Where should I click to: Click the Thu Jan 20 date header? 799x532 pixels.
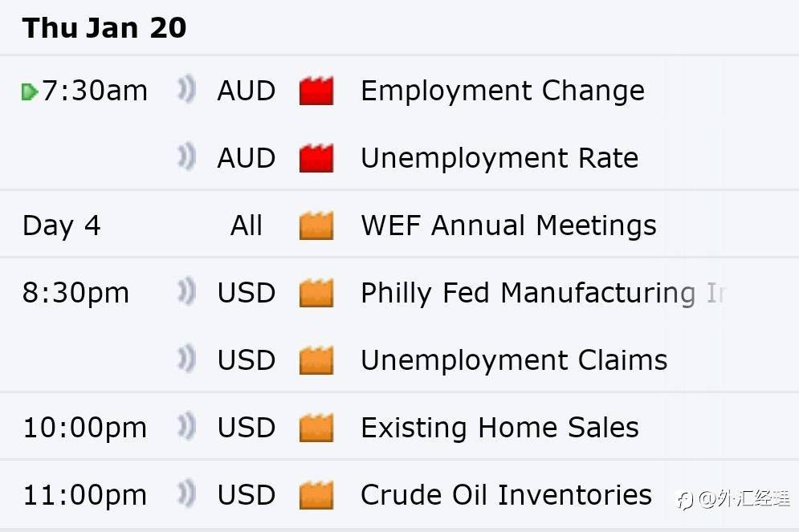[x=104, y=27]
